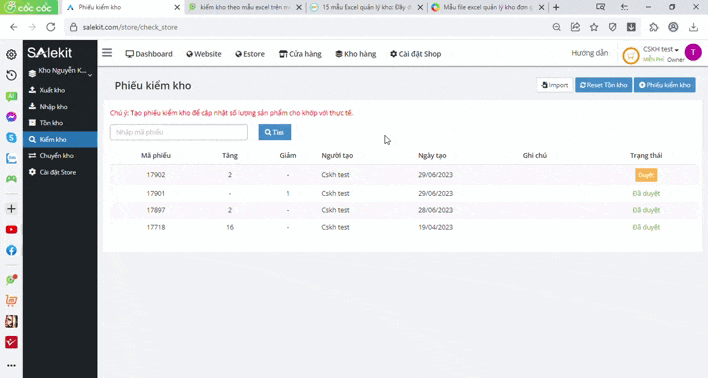Open Dashboard in the top menu

pos(149,54)
